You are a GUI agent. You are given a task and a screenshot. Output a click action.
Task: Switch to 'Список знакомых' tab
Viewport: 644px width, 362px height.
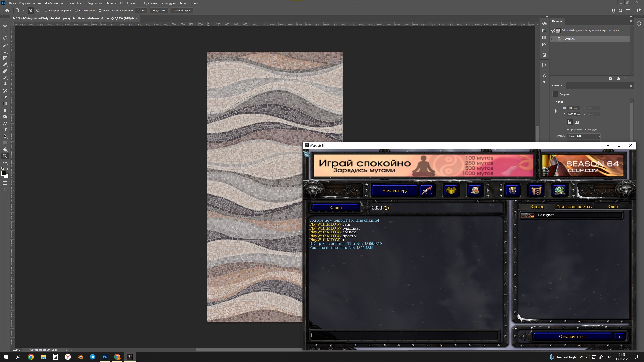[574, 207]
